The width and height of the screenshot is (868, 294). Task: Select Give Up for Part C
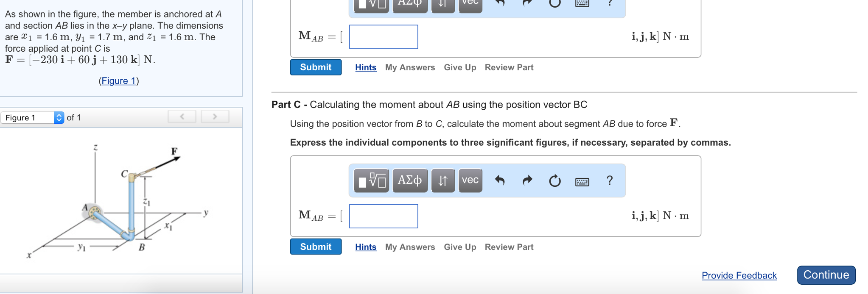pos(459,247)
